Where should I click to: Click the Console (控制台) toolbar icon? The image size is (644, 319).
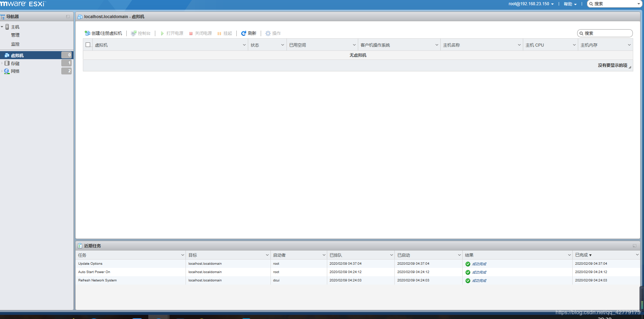tap(134, 33)
